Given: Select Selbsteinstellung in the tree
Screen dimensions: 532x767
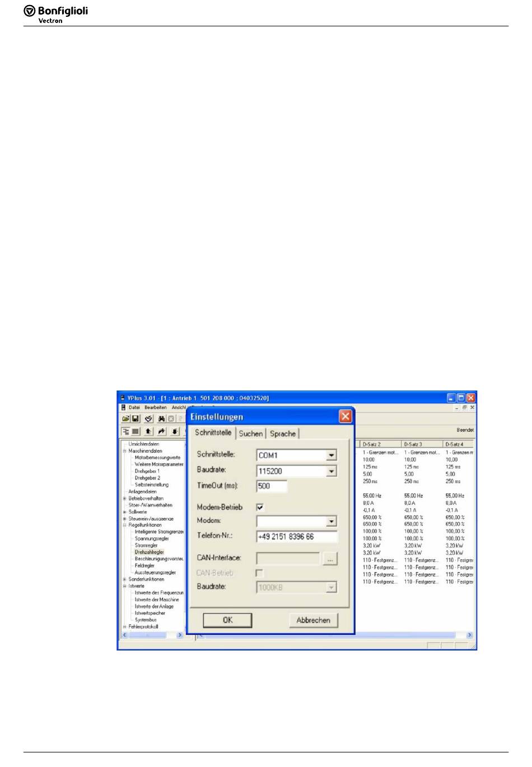Looking at the screenshot, I should [152, 485].
